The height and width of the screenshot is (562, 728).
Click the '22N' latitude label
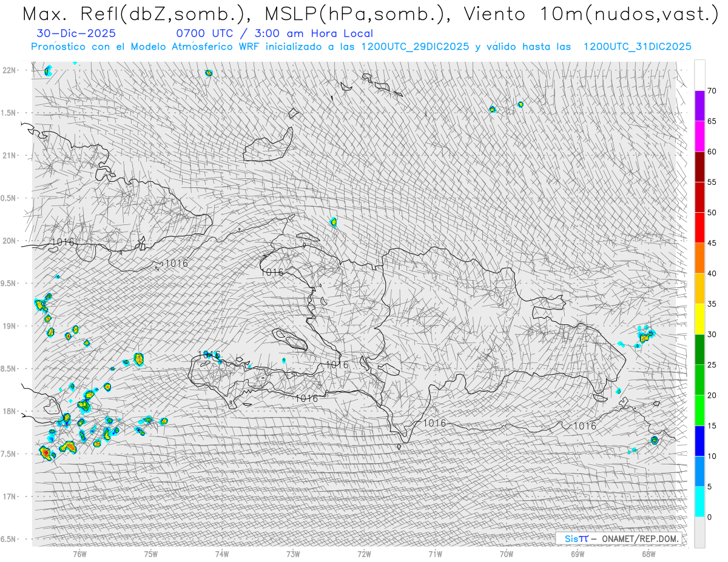[x=10, y=70]
